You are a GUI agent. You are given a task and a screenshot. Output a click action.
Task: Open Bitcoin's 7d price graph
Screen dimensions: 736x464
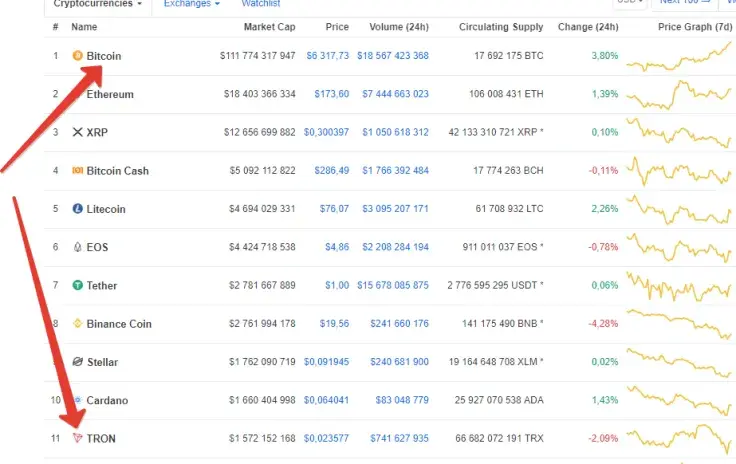pos(679,56)
